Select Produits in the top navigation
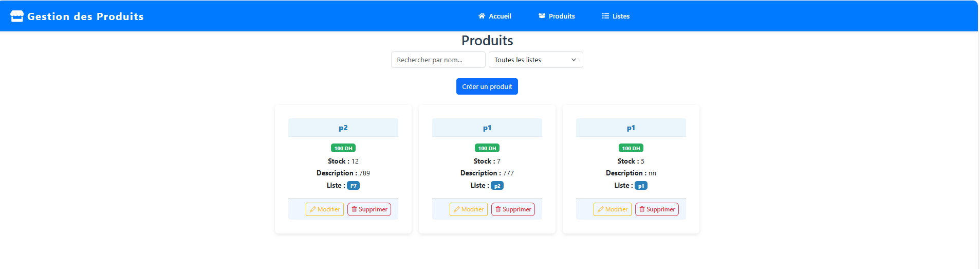 coord(562,16)
